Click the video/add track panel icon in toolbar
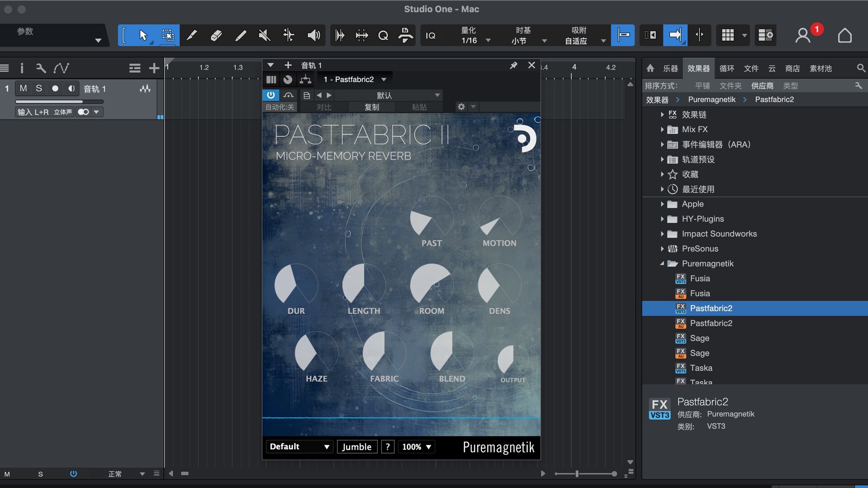Screen dimensions: 868x488 (x=765, y=35)
